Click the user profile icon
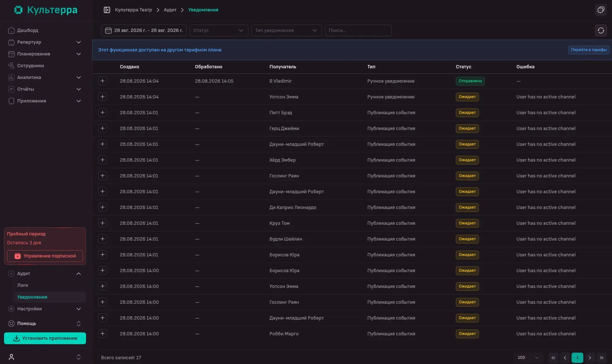The height and width of the screenshot is (364, 612). (x=11, y=357)
